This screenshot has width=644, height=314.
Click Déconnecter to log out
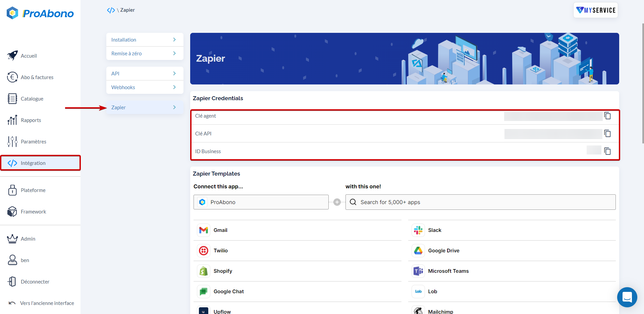(x=35, y=281)
